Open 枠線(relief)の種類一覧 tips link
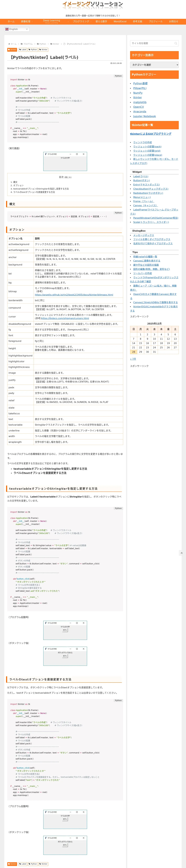This screenshot has width=186, height=868. pos(145,256)
